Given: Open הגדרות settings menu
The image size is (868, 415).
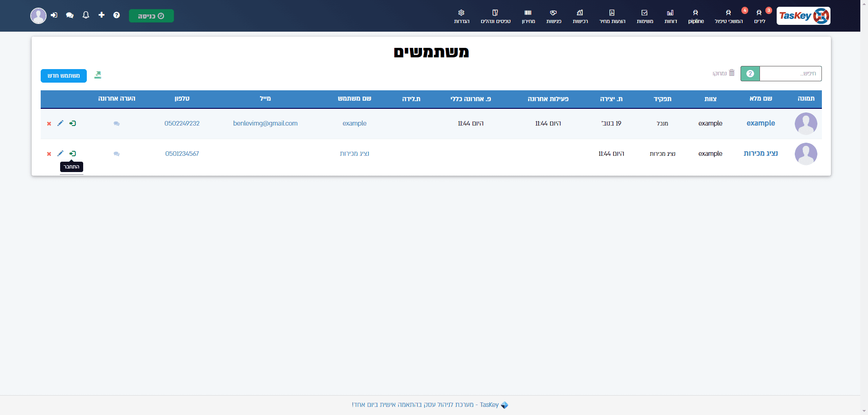Looking at the screenshot, I should [462, 16].
